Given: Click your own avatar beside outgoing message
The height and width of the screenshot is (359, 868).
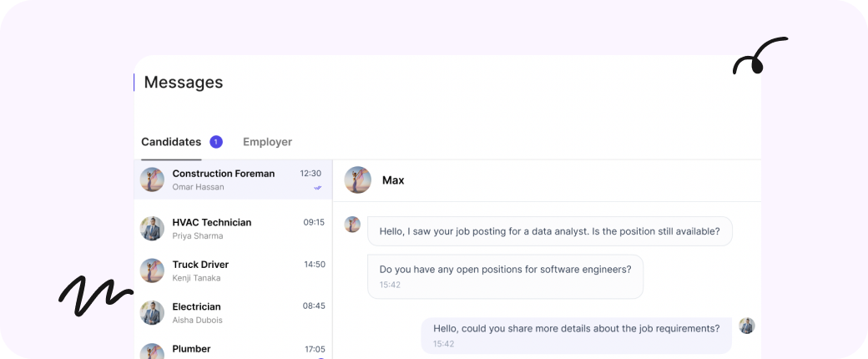Looking at the screenshot, I should 747,326.
